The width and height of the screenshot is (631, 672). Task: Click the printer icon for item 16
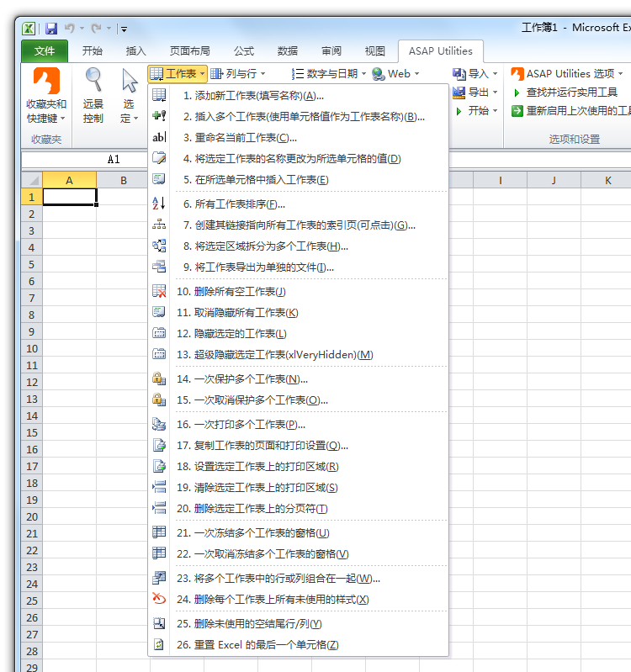[159, 424]
